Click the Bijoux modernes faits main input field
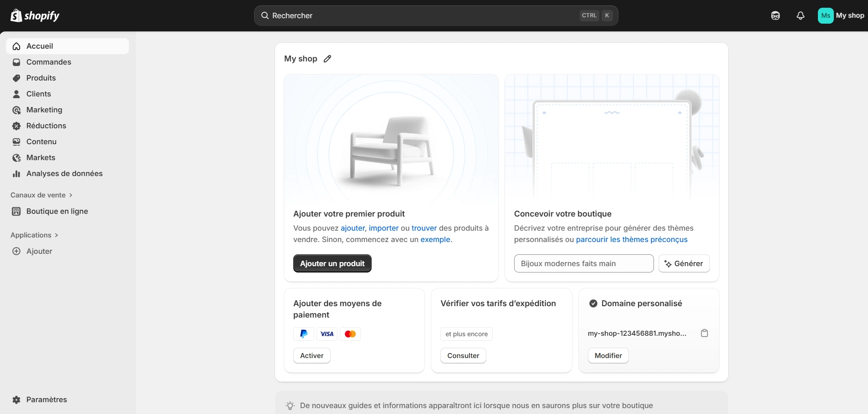The height and width of the screenshot is (414, 868). (x=583, y=263)
